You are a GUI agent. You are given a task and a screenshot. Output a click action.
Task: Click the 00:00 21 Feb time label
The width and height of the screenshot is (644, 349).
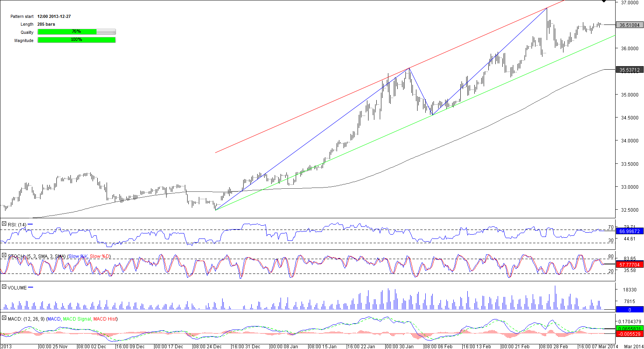tap(516, 346)
